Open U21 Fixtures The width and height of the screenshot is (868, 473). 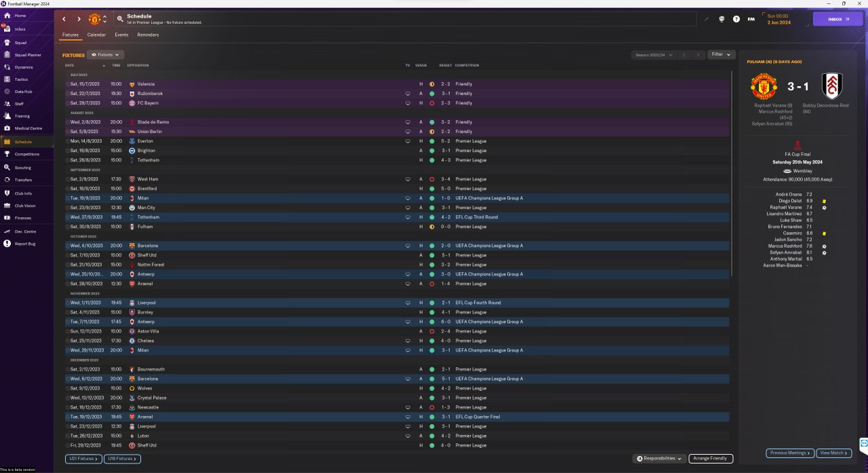pyautogui.click(x=83, y=459)
